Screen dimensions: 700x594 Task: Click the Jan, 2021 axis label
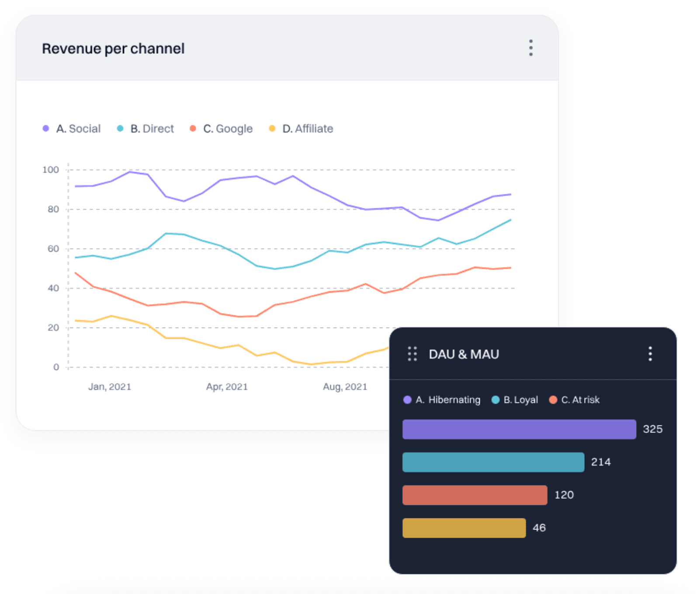coord(110,386)
